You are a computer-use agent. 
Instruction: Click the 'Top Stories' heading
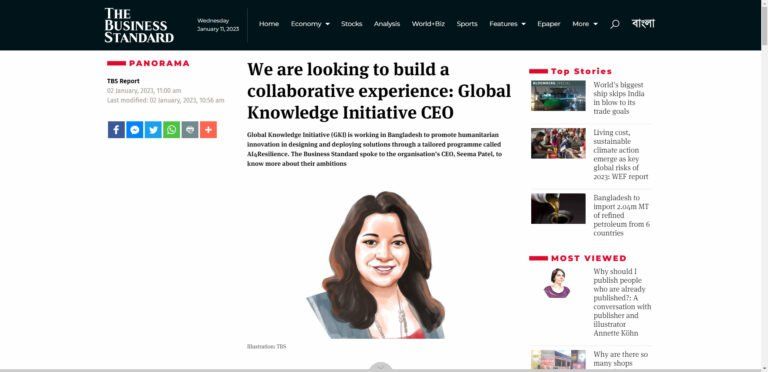pos(581,71)
